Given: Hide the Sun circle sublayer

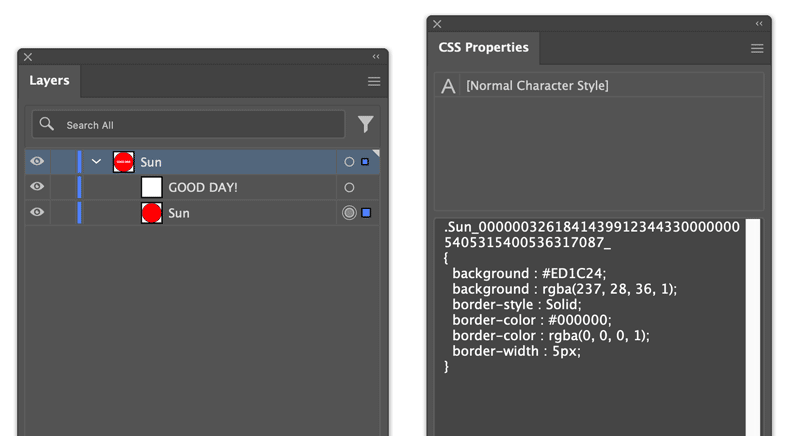Looking at the screenshot, I should (37, 212).
